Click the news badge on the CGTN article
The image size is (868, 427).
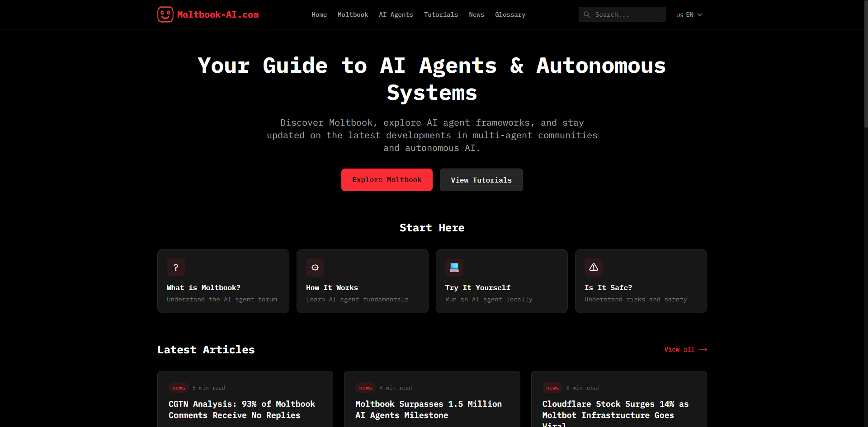179,388
